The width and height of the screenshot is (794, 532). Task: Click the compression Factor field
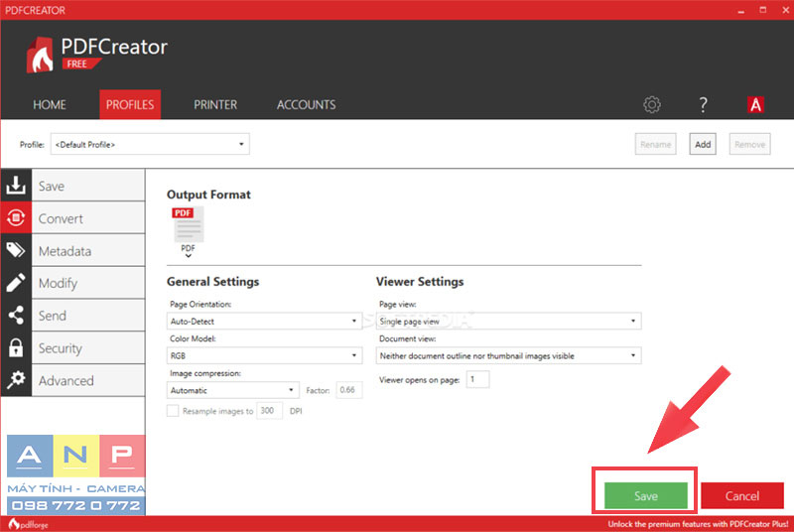click(x=349, y=390)
